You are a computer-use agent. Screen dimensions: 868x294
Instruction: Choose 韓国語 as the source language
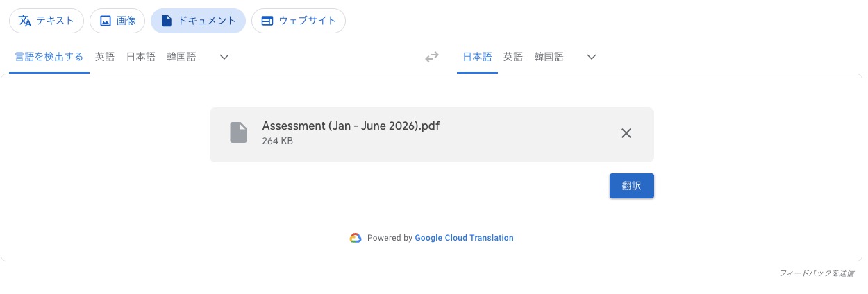click(x=181, y=58)
